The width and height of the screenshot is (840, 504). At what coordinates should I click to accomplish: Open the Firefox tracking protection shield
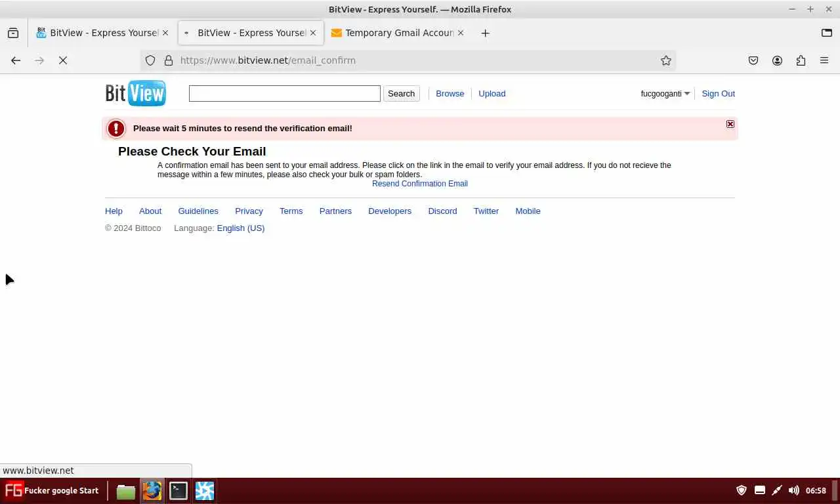point(150,60)
